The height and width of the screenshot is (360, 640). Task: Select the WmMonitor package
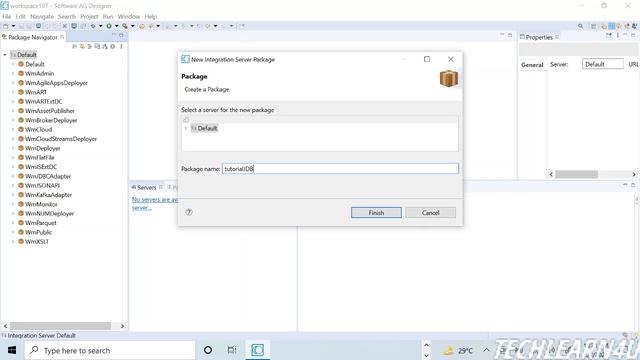[x=41, y=204]
